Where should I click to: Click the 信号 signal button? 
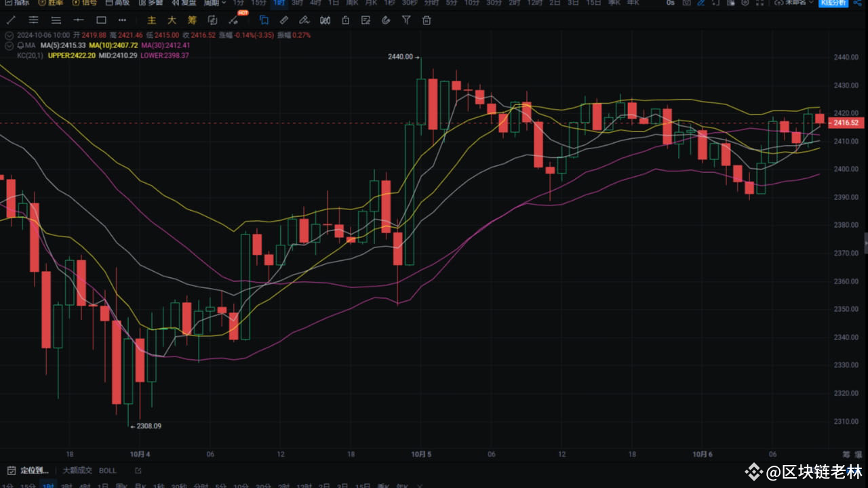tap(85, 3)
